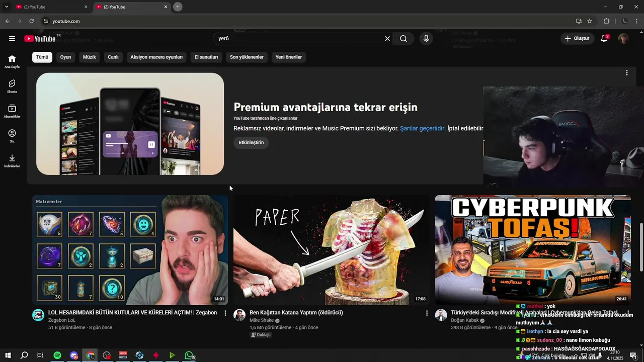Open the Siz page in the sidebar

pos(12,136)
